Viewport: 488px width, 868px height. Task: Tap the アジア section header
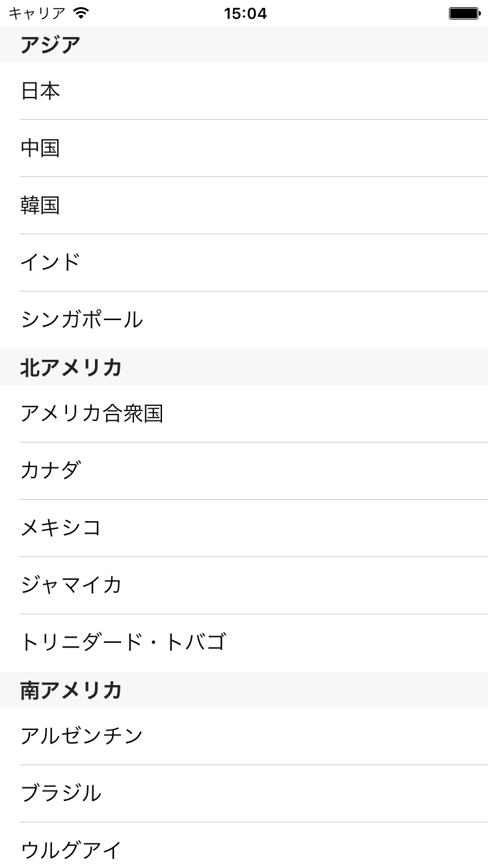click(x=51, y=45)
